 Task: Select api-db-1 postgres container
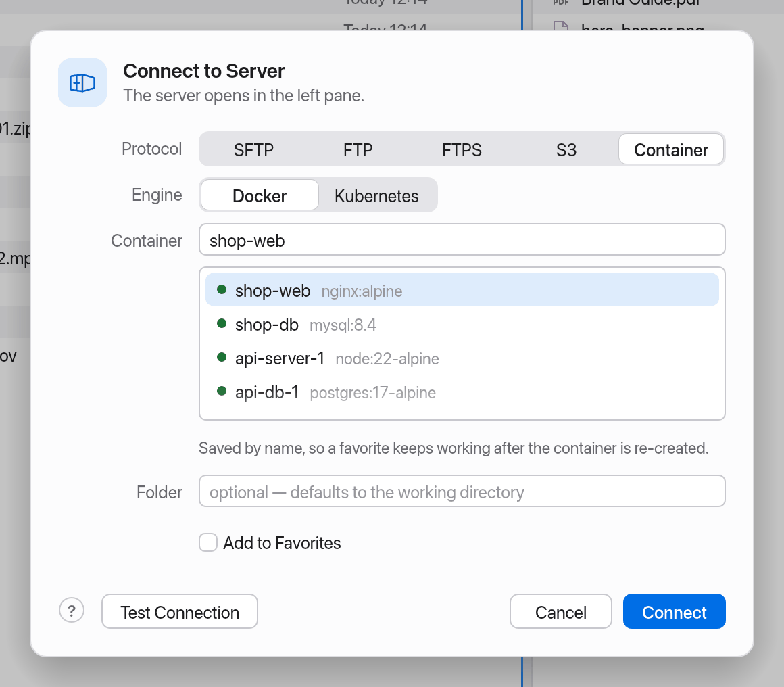[462, 392]
